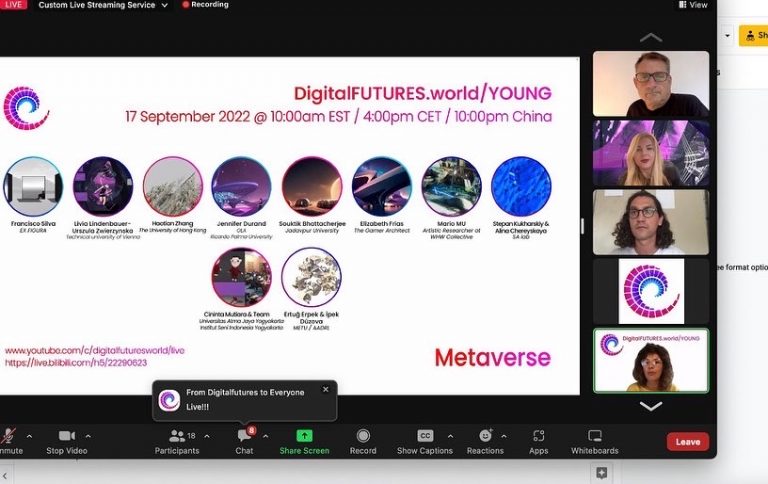The height and width of the screenshot is (484, 768).
Task: Click Mario MU circular thumbnail
Action: 451,186
